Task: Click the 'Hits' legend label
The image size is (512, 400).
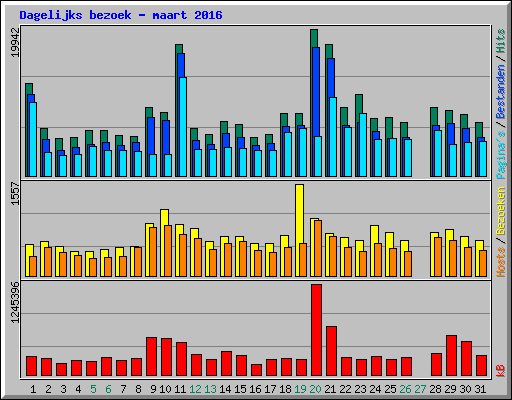Action: click(x=501, y=41)
